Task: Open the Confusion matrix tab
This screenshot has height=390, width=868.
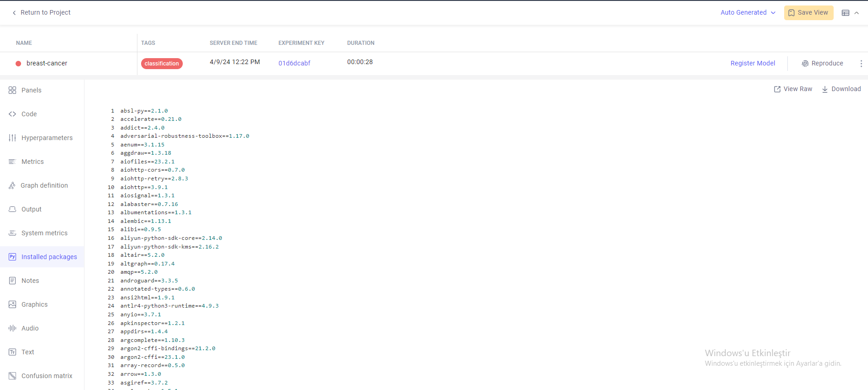Action: point(42,376)
